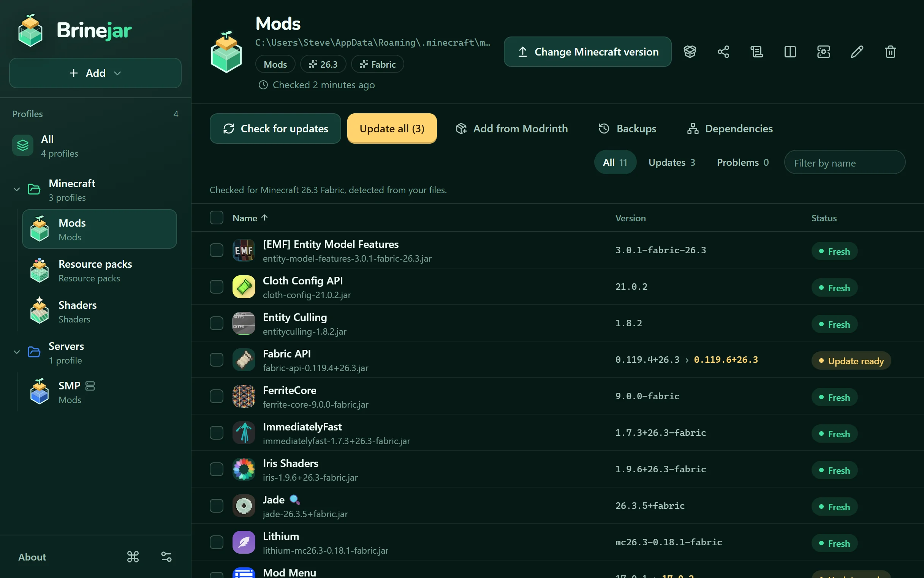
Task: Click the Status column header
Action: pos(824,218)
